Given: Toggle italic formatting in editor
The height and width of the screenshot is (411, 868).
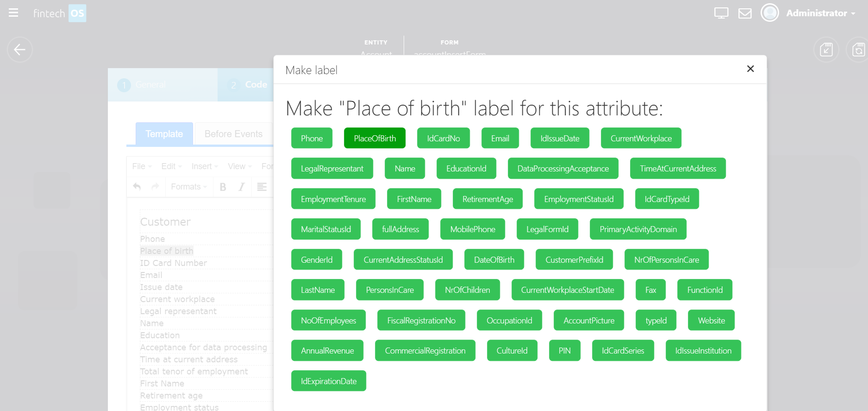Looking at the screenshot, I should point(241,187).
